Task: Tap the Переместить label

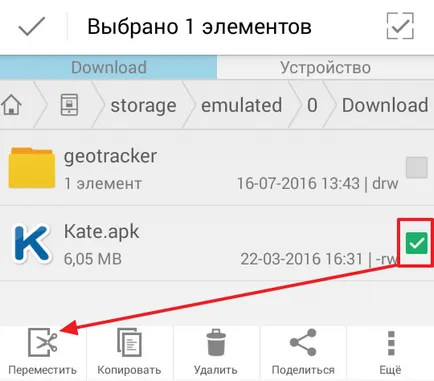Action: pos(42,370)
